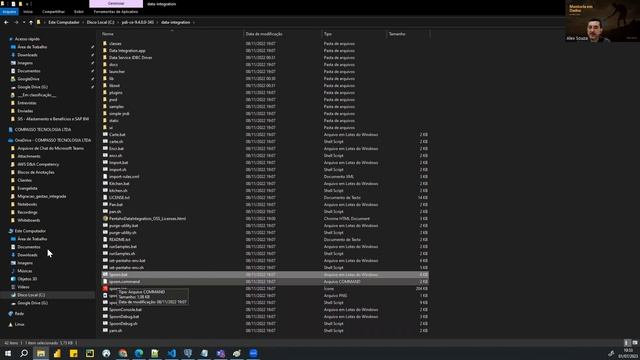The width and height of the screenshot is (640, 360).
Task: Open taskbar Search icon
Action: click(24, 353)
